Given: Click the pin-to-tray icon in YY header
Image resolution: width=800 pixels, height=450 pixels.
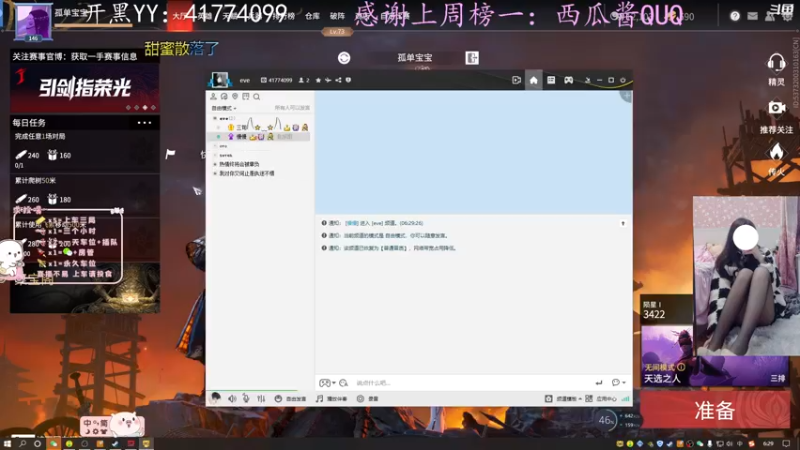Looking at the screenshot, I should coord(587,80).
